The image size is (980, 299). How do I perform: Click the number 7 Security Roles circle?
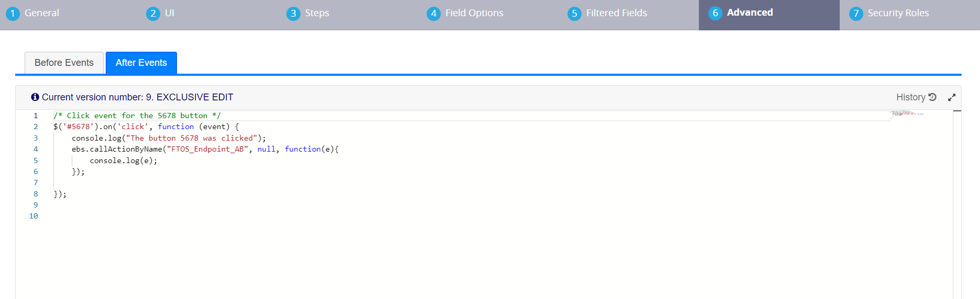pyautogui.click(x=856, y=14)
